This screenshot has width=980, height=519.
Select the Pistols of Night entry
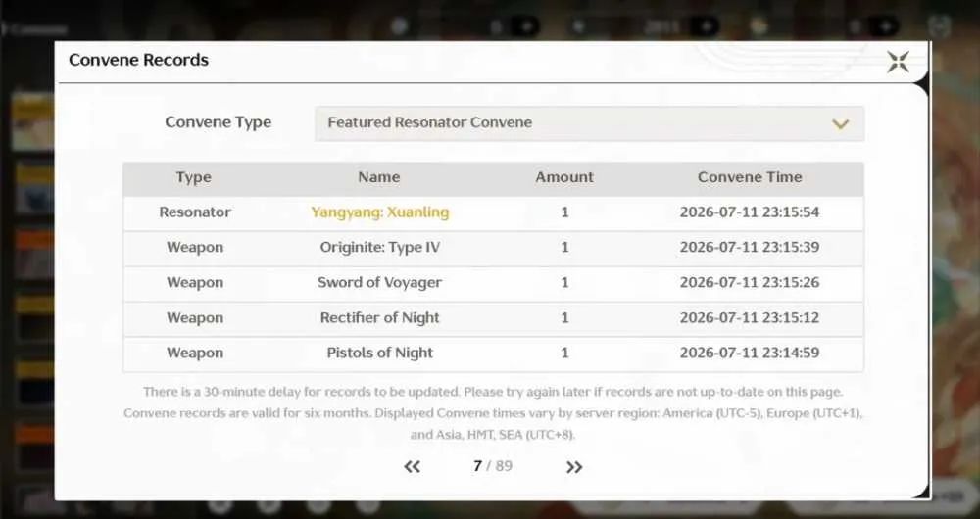(380, 353)
